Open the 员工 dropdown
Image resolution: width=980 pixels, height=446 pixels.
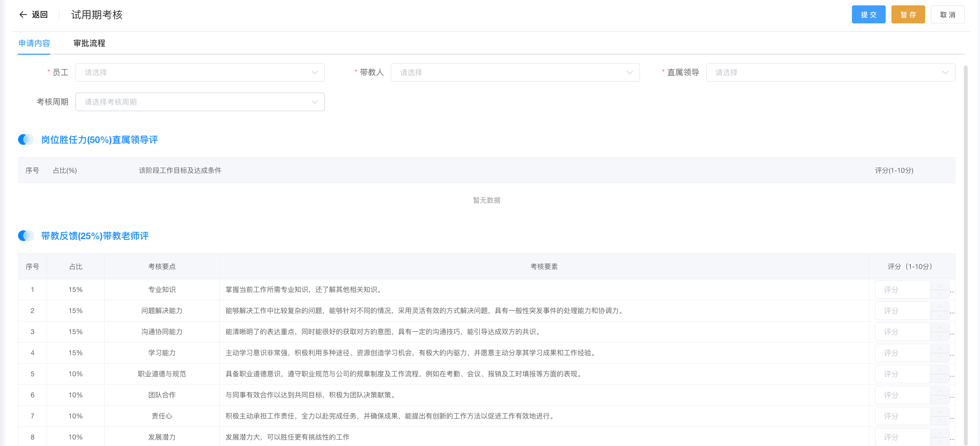(x=200, y=72)
